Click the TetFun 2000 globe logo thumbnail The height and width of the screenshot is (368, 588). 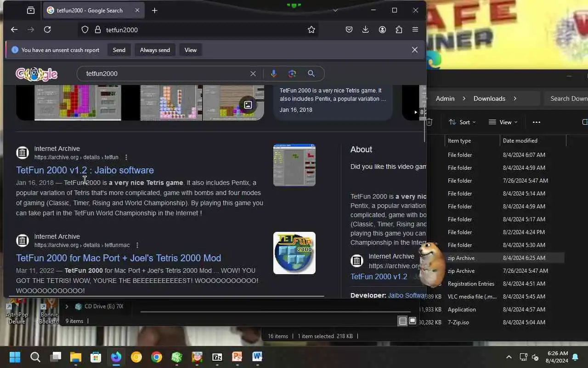tap(294, 253)
